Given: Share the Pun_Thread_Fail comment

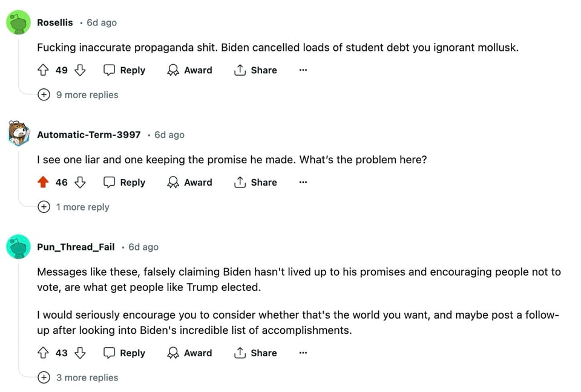Looking at the screenshot, I should 255,353.
